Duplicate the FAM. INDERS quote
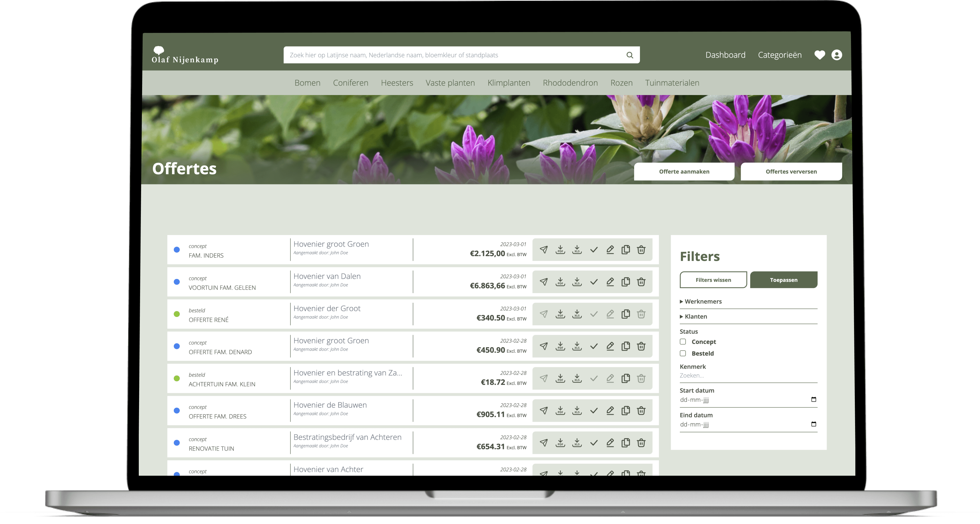This screenshot has height=524, width=980. [626, 250]
